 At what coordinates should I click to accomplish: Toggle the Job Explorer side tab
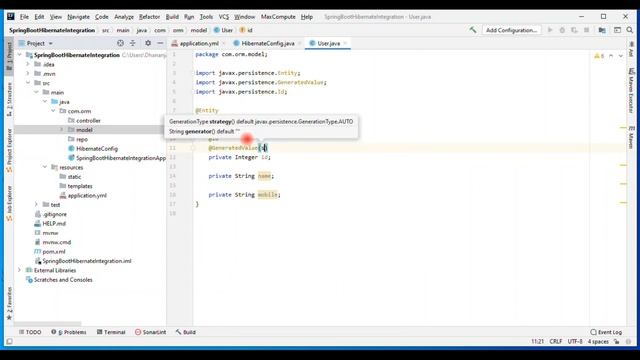pos(9,204)
